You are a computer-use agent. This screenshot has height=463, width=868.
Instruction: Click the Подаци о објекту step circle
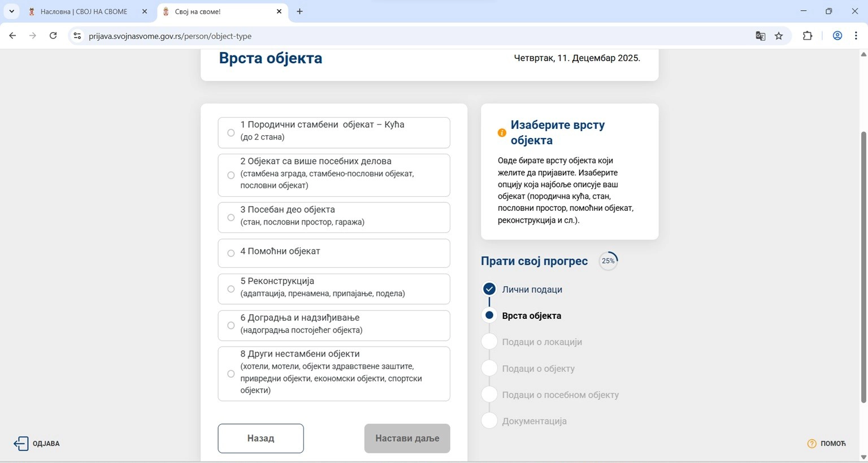click(489, 368)
